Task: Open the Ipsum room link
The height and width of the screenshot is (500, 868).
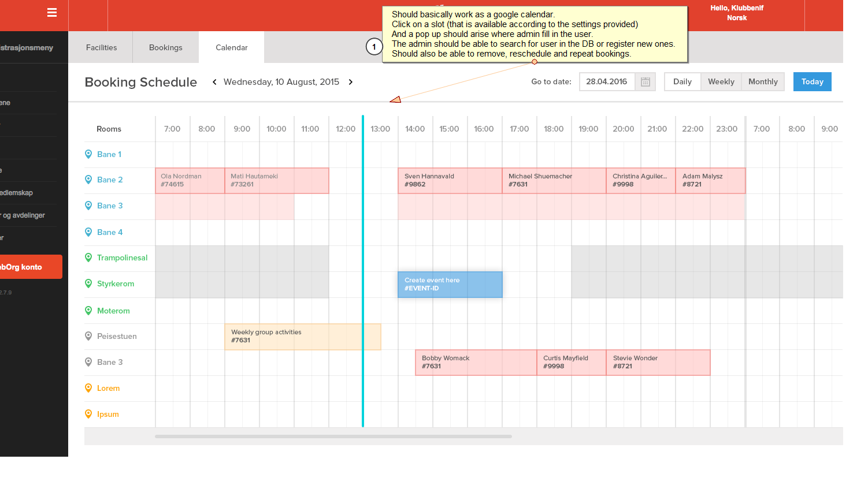Action: click(x=108, y=414)
